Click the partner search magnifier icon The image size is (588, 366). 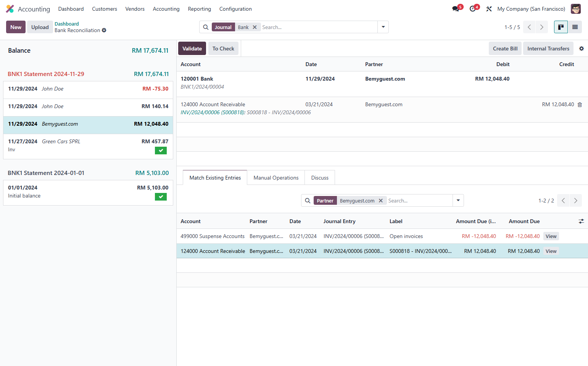(x=308, y=201)
